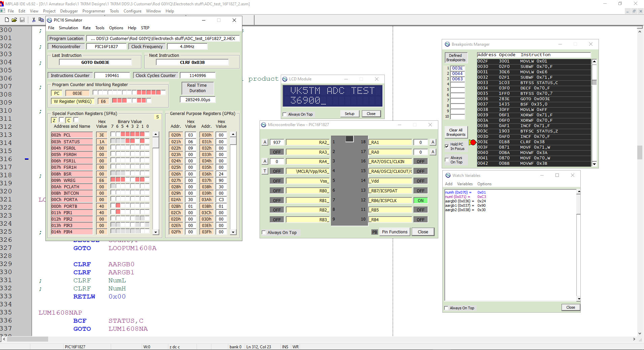644x350 pixels.
Task: Click the SFR list scroll up arrow
Action: tap(156, 134)
